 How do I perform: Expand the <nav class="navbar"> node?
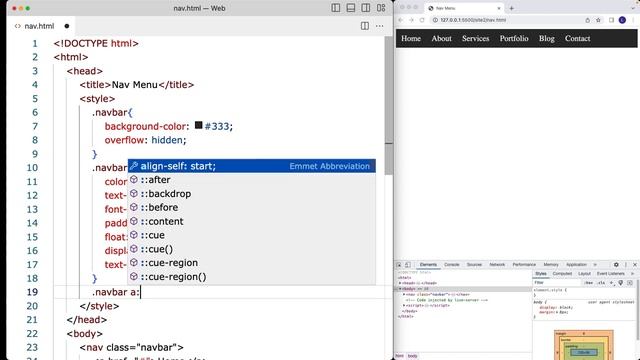(404, 294)
